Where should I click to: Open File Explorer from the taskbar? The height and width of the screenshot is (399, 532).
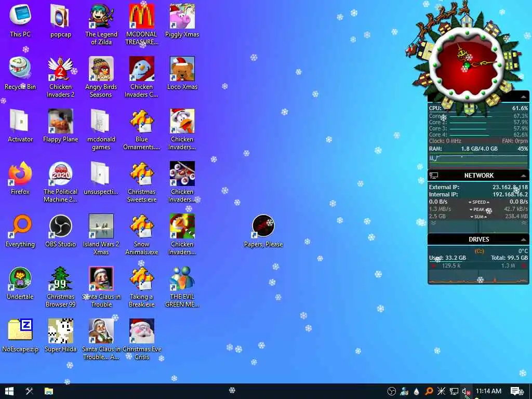coord(49,391)
